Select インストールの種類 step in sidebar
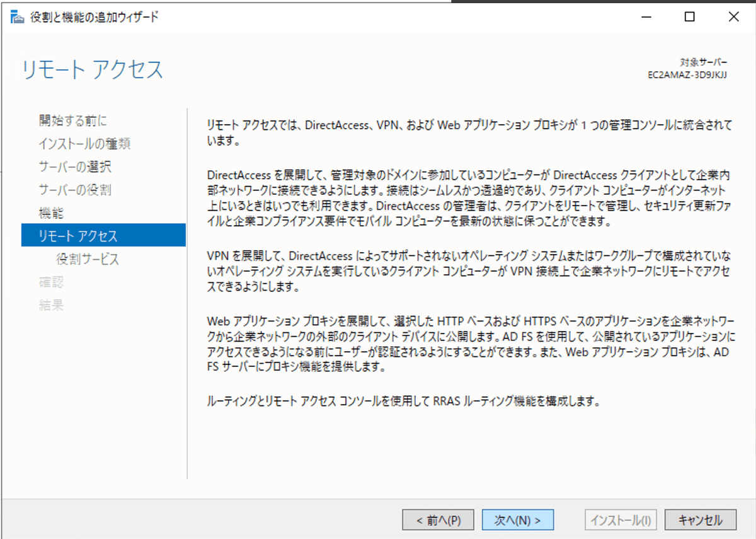 click(x=84, y=144)
